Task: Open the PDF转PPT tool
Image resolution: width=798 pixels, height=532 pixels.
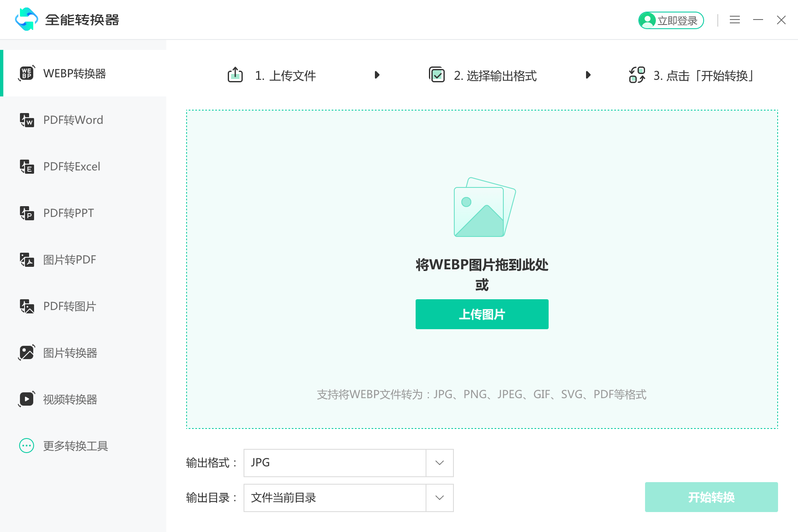Action: [x=27, y=213]
